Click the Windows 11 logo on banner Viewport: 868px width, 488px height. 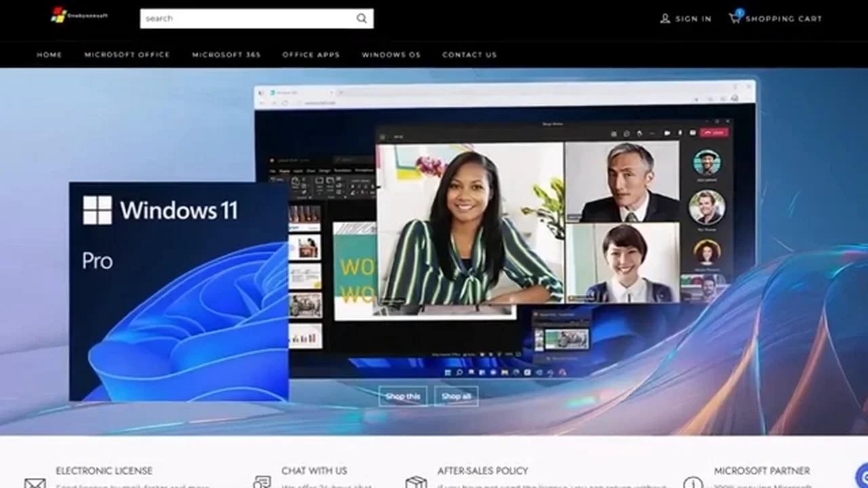pyautogui.click(x=97, y=210)
